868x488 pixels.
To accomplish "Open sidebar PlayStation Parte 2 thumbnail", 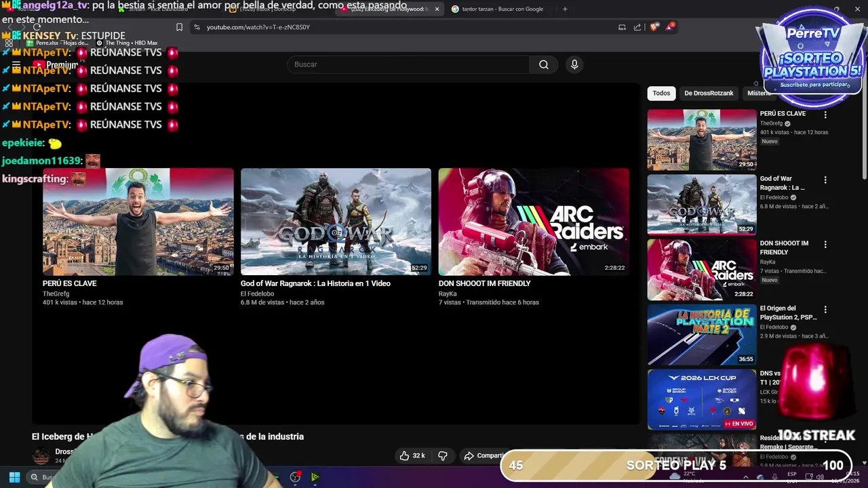I will point(701,335).
